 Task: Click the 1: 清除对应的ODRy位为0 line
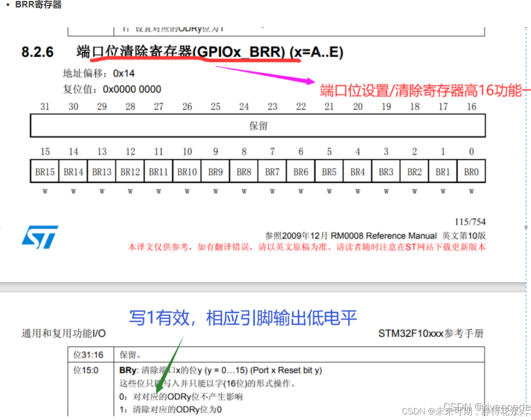[x=170, y=409]
